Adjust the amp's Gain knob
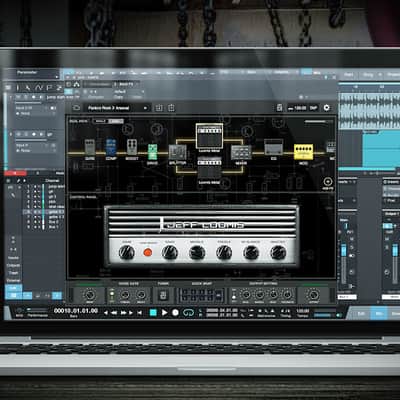The image size is (400, 400). (x=127, y=252)
